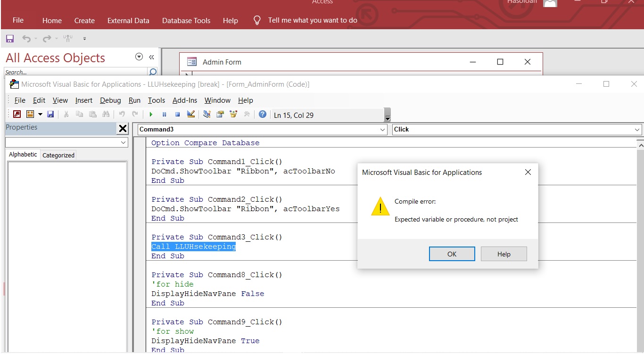Open the Project Explorer icon

206,114
